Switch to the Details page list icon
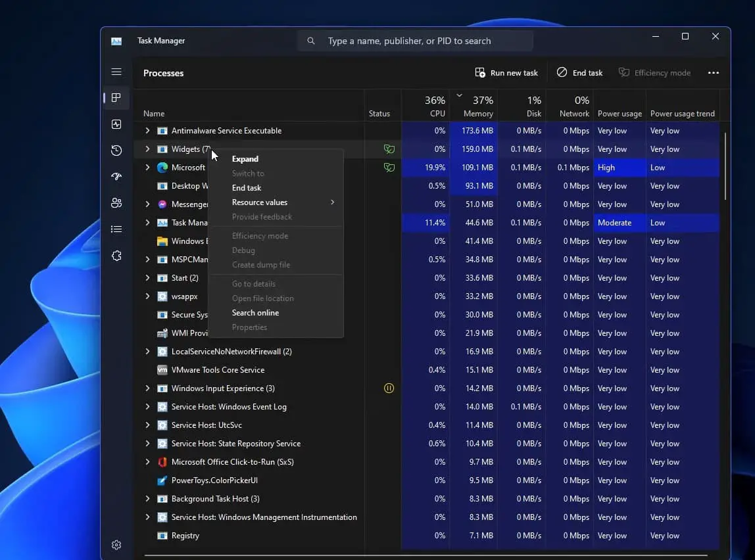755x560 pixels. 116,229
